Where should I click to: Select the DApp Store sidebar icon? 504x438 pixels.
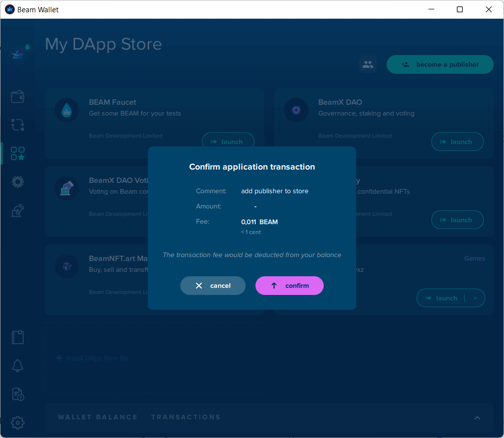pyautogui.click(x=18, y=153)
